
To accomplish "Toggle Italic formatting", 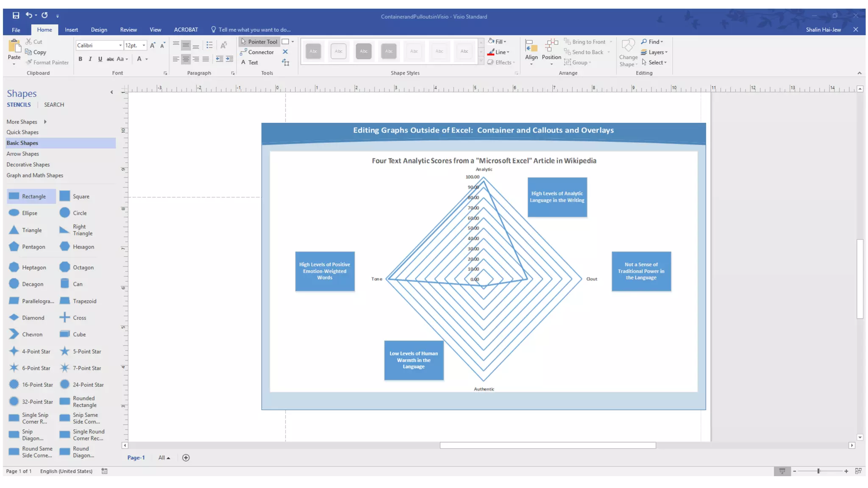I will [90, 59].
